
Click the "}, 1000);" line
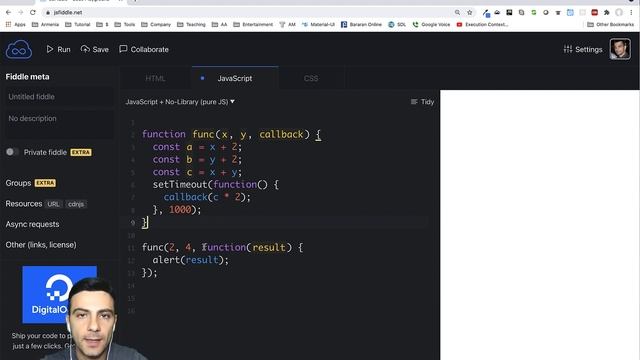(177, 210)
